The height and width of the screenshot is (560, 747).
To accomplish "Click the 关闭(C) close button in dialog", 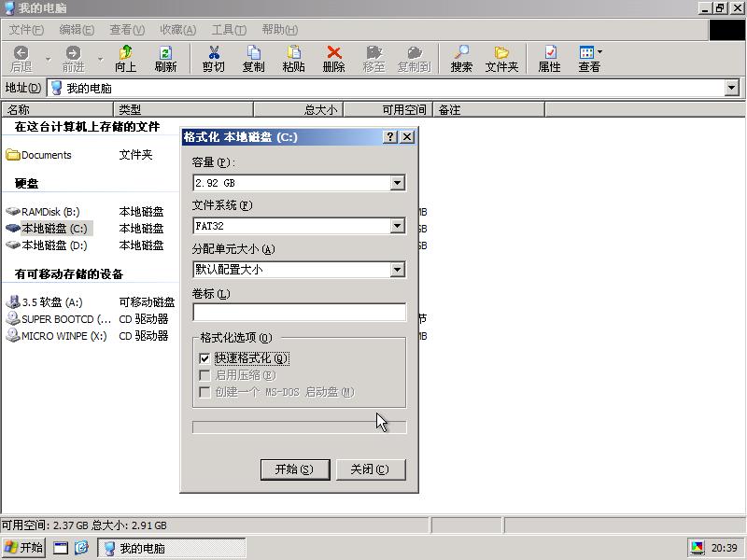I will pyautogui.click(x=371, y=469).
